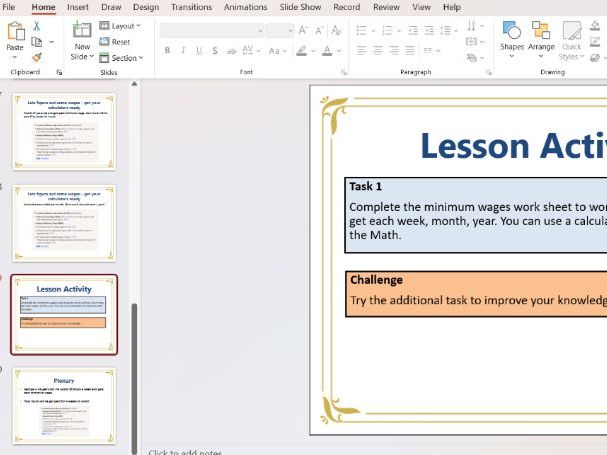Toggle Underline formatting
The width and height of the screenshot is (607, 455).
tap(199, 50)
